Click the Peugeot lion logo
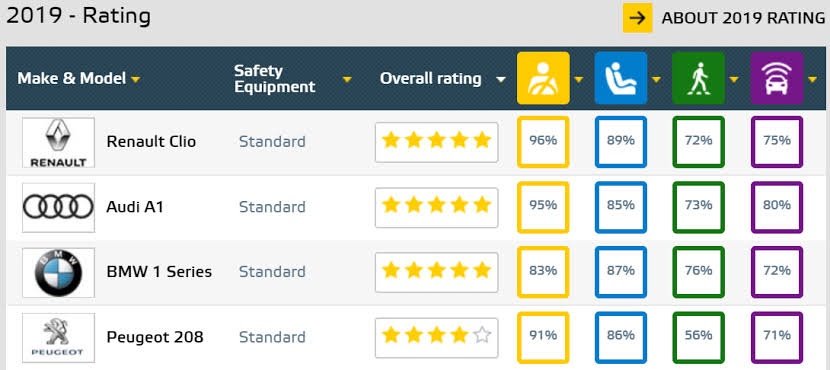Screen dimensions: 830x370 click(x=58, y=337)
